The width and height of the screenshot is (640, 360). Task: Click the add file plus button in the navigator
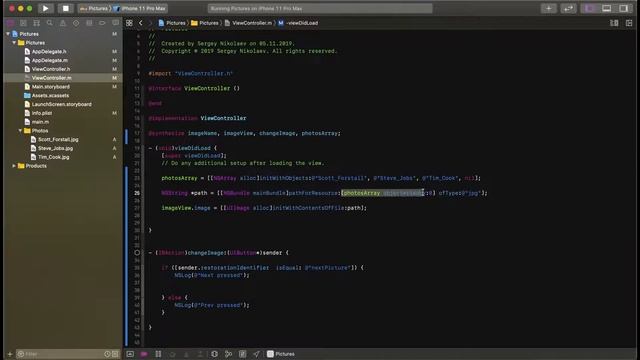(10, 354)
